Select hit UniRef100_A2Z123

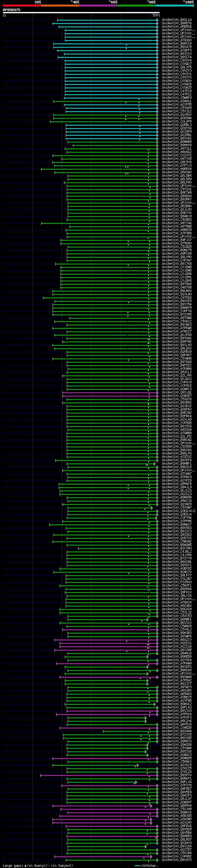[177, 494]
